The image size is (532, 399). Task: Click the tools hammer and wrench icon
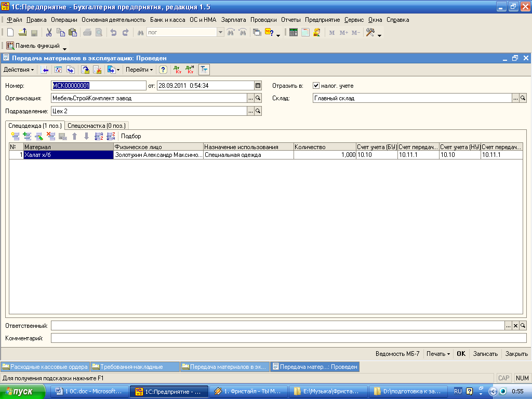click(x=370, y=32)
